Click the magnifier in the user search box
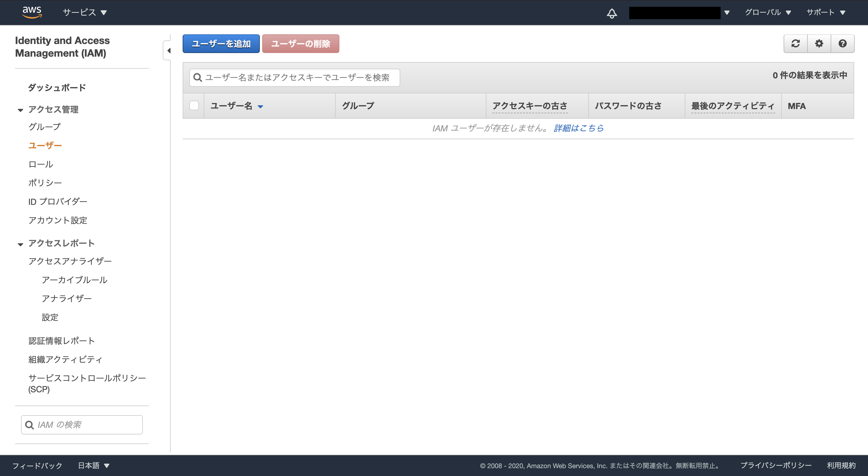 (198, 77)
